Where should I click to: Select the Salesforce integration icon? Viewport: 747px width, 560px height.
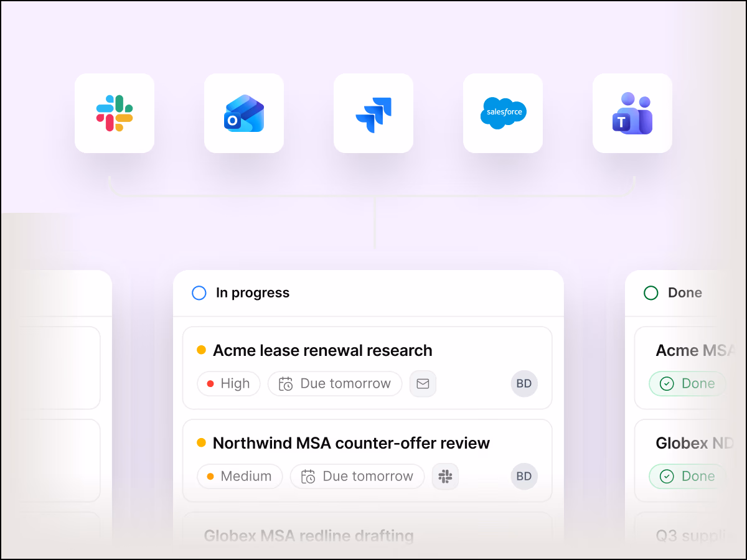pyautogui.click(x=503, y=113)
